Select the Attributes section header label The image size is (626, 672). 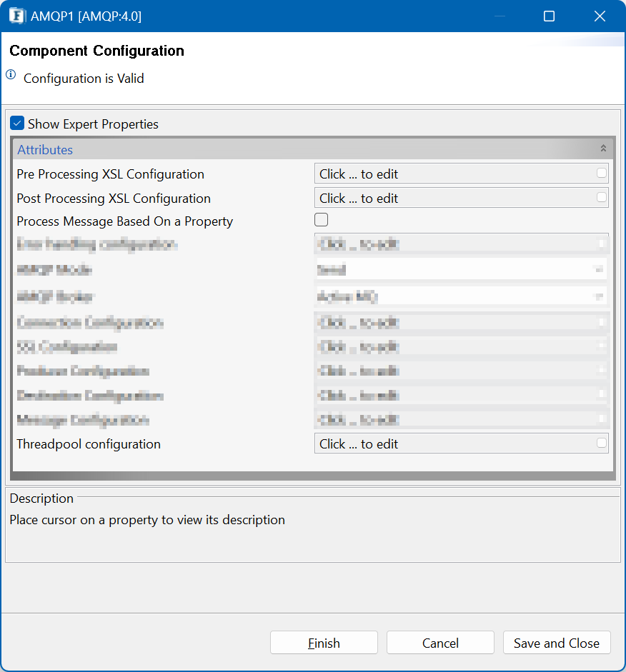[45, 149]
